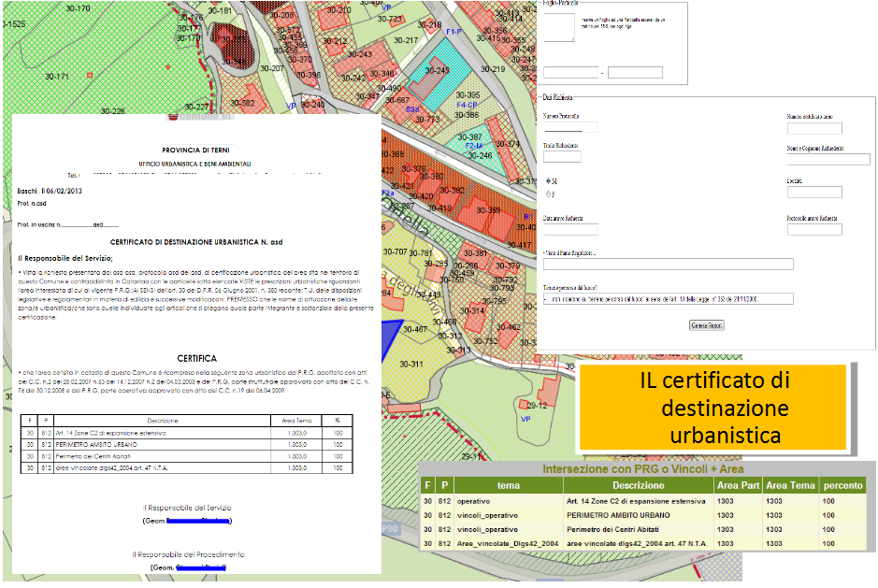This screenshot has width=878, height=588.
Task: Select 'Perimetro dei Centri Abitati' row in the green table
Action: tap(644, 529)
